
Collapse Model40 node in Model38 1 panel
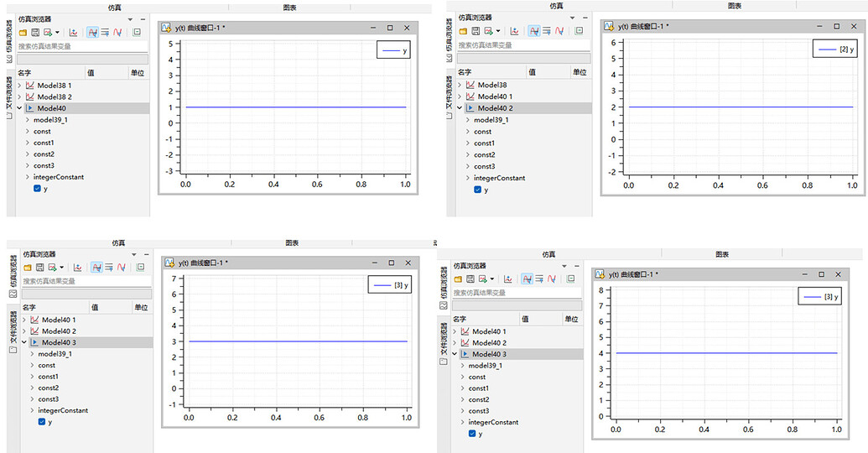click(x=20, y=108)
